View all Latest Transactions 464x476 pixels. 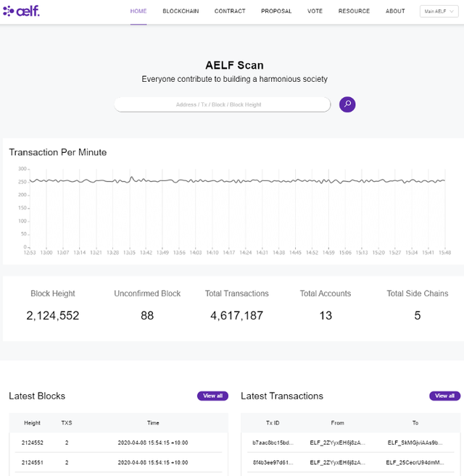pyautogui.click(x=444, y=396)
